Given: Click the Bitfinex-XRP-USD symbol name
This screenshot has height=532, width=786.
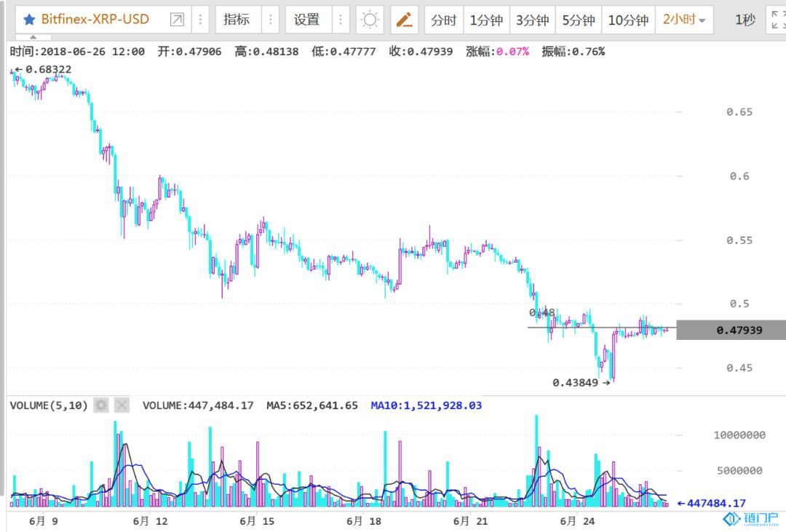Looking at the screenshot, I should coord(95,20).
